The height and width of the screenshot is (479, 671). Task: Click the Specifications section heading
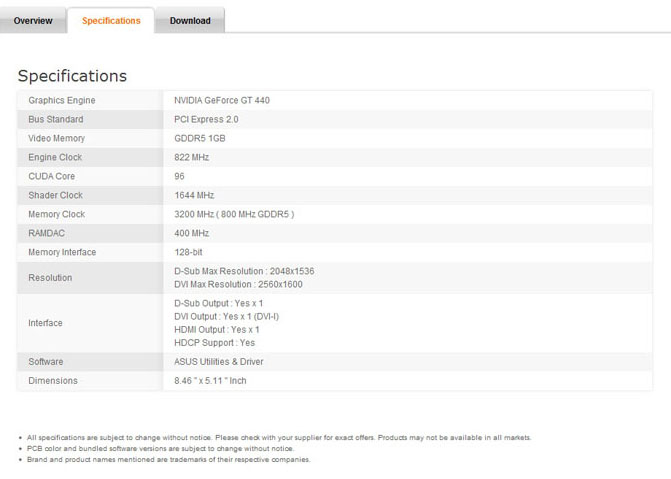[72, 76]
